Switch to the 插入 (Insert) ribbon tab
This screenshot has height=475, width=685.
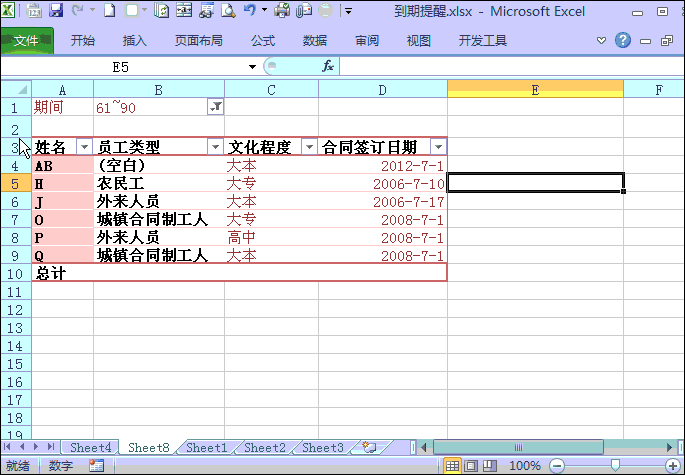click(x=135, y=41)
